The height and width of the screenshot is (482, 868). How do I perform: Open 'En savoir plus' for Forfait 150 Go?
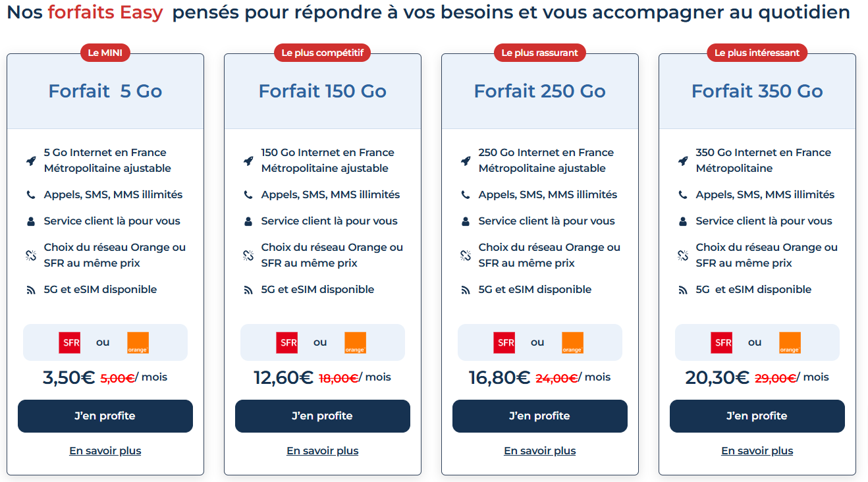click(322, 450)
